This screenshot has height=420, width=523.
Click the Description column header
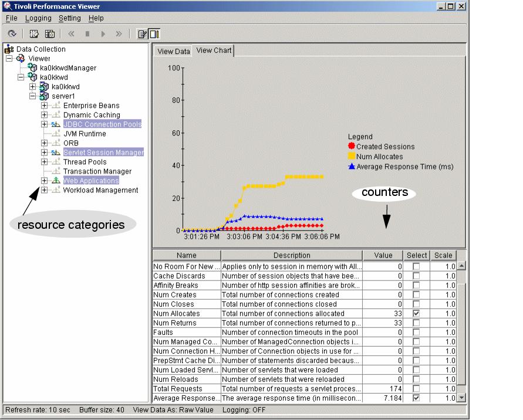point(292,255)
